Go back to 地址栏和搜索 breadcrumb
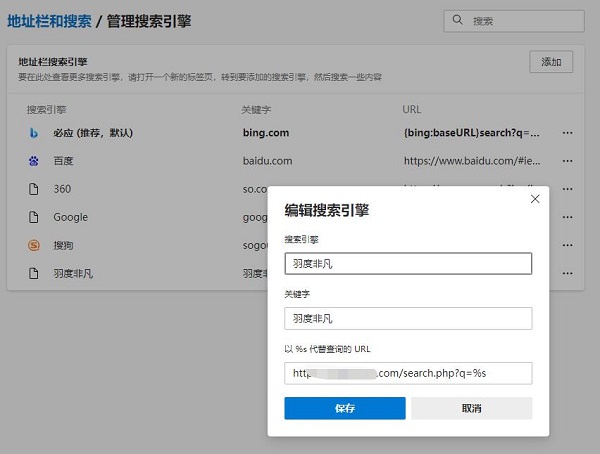600x454 pixels. [49, 21]
